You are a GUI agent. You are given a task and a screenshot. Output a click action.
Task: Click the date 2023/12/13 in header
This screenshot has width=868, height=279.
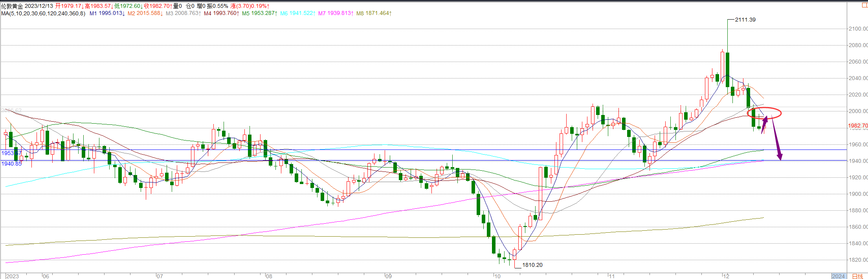39,6
